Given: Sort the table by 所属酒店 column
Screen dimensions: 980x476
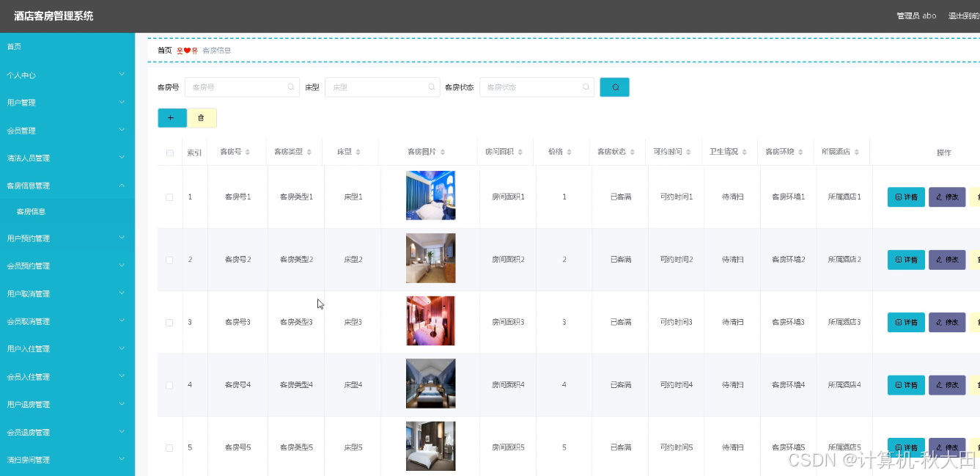Looking at the screenshot, I should pos(856,153).
